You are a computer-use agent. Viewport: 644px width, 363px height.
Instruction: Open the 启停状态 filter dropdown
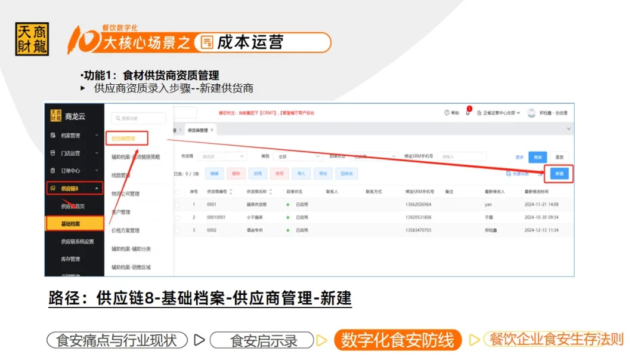pos(374,156)
